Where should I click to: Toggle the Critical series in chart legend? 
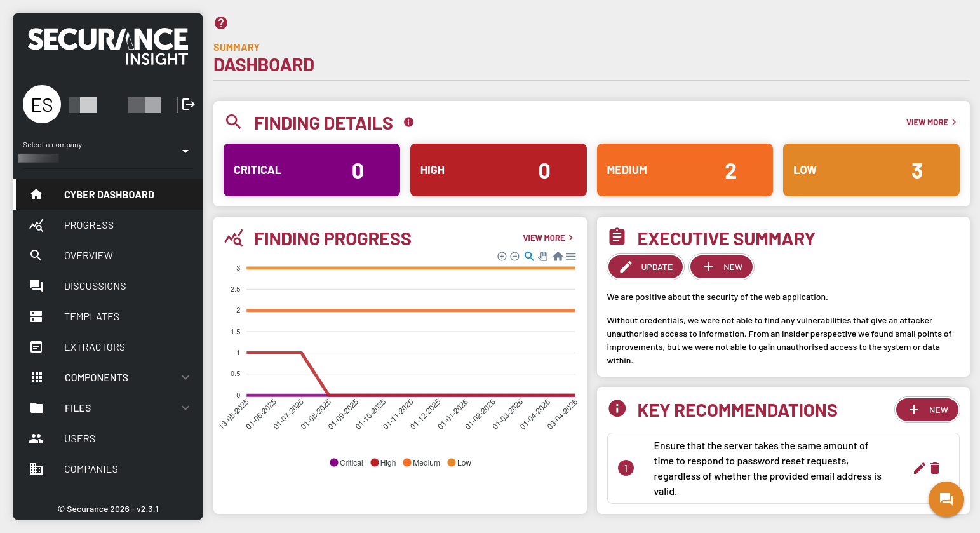(347, 463)
